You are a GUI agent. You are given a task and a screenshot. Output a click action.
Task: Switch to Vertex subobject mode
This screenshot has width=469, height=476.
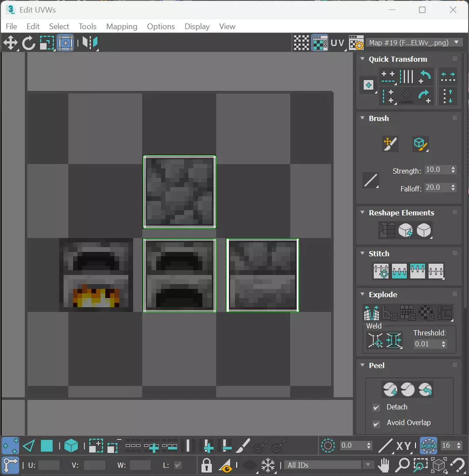10,446
